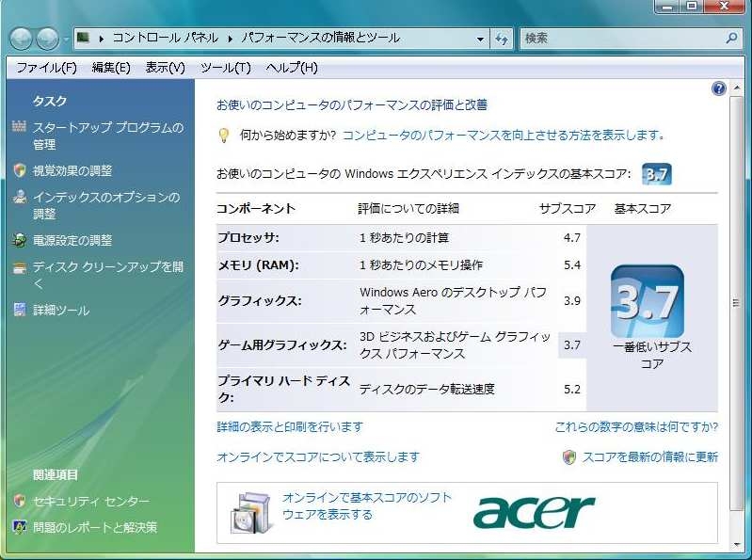Click the heading お使いのコンピュータのパフォーマンスの評価と改善
The width and height of the screenshot is (752, 560).
pos(352,105)
